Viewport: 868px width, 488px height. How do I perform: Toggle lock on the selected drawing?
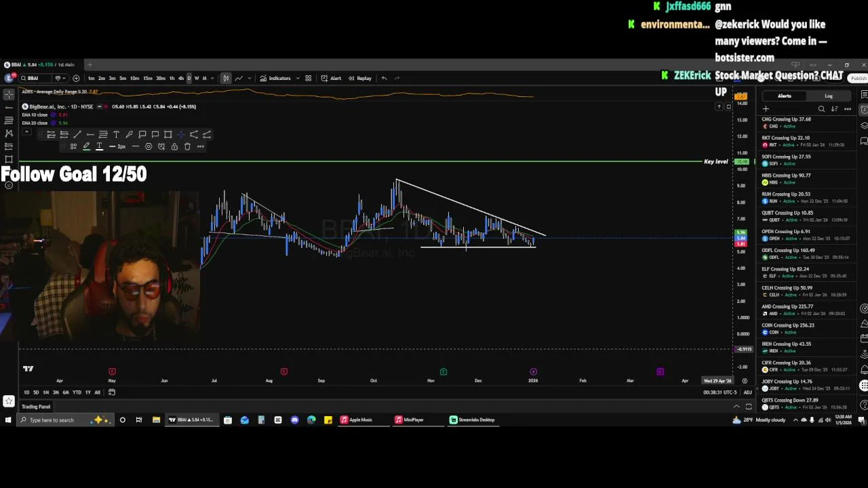click(174, 146)
